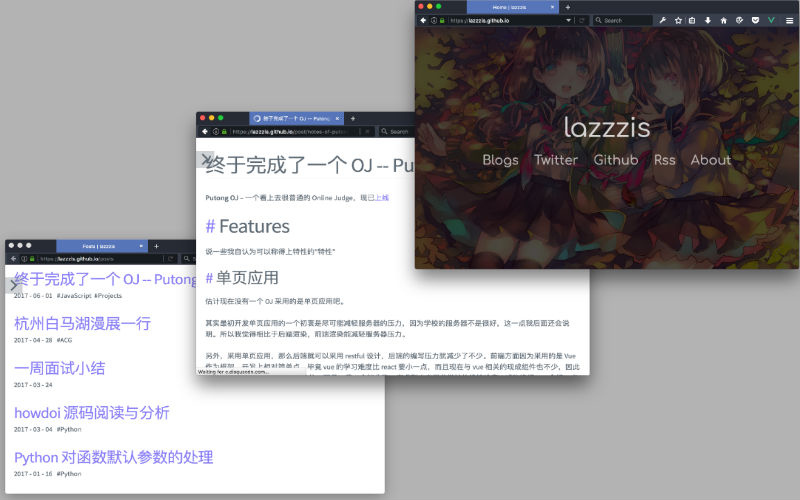Expand the sidebar chevron on the OJ article
Viewport: 800px width, 500px height.
pos(206,158)
